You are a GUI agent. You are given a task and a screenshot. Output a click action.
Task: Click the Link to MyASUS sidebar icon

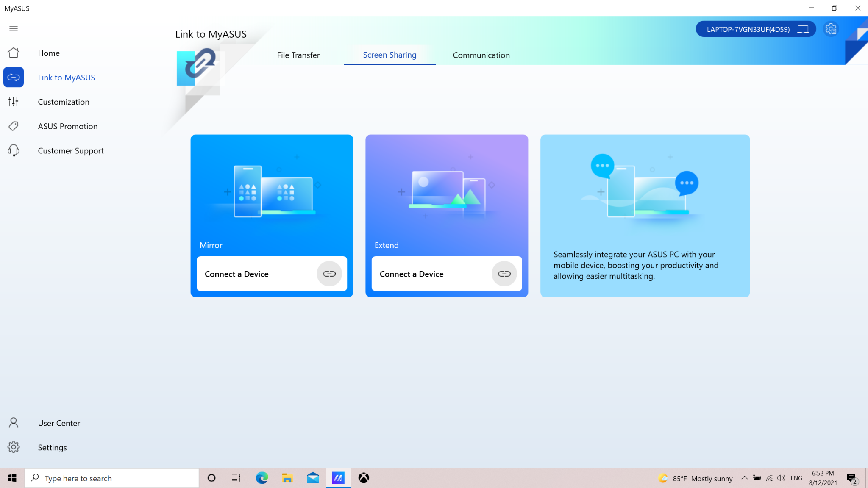coord(14,77)
